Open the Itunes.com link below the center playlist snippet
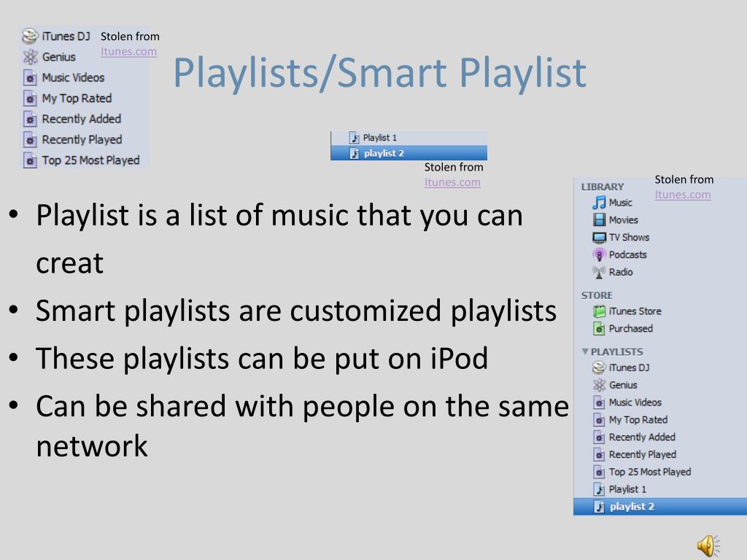747x560 pixels. [x=452, y=182]
